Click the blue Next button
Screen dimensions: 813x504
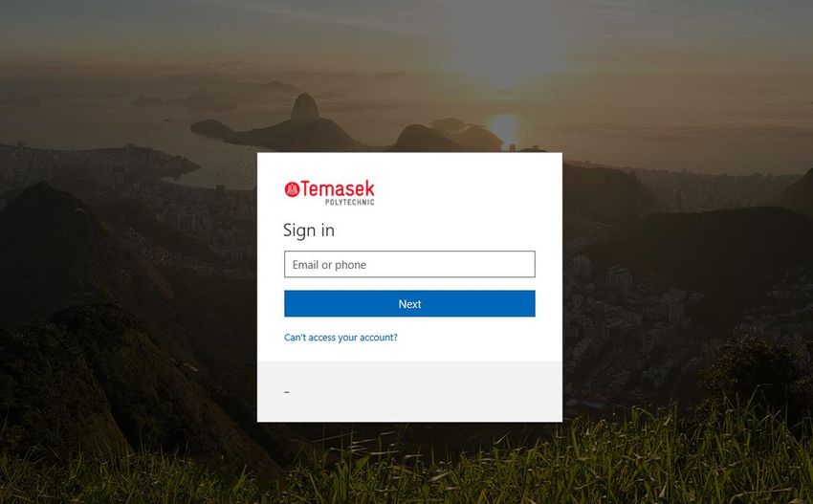coord(409,304)
